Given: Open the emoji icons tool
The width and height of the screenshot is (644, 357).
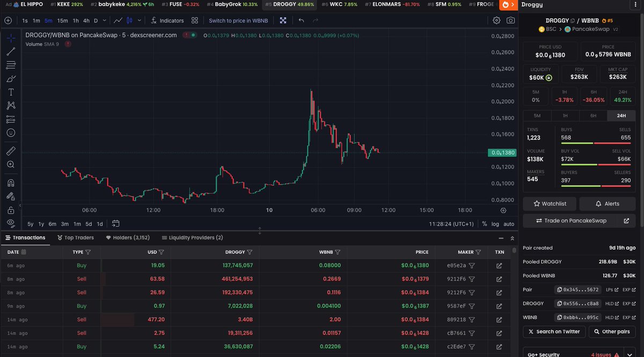Looking at the screenshot, I should (11, 133).
